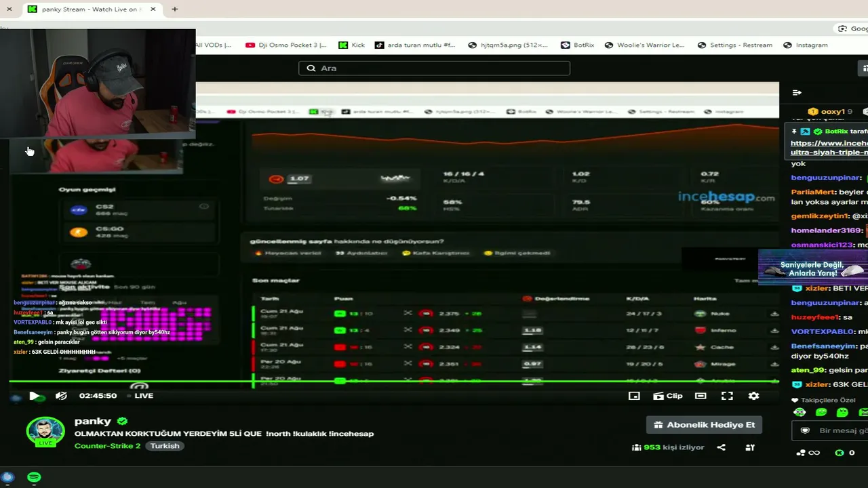
Task: Create a Clip of the stream
Action: (x=668, y=396)
